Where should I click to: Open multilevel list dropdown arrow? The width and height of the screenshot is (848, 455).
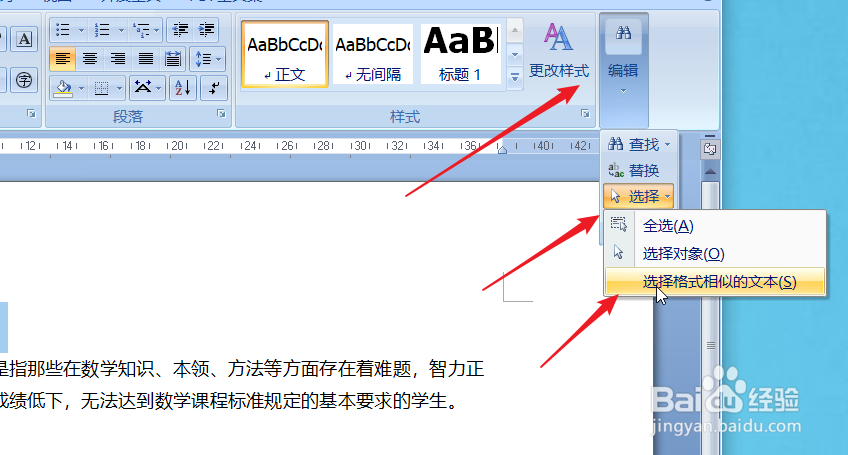click(x=157, y=30)
